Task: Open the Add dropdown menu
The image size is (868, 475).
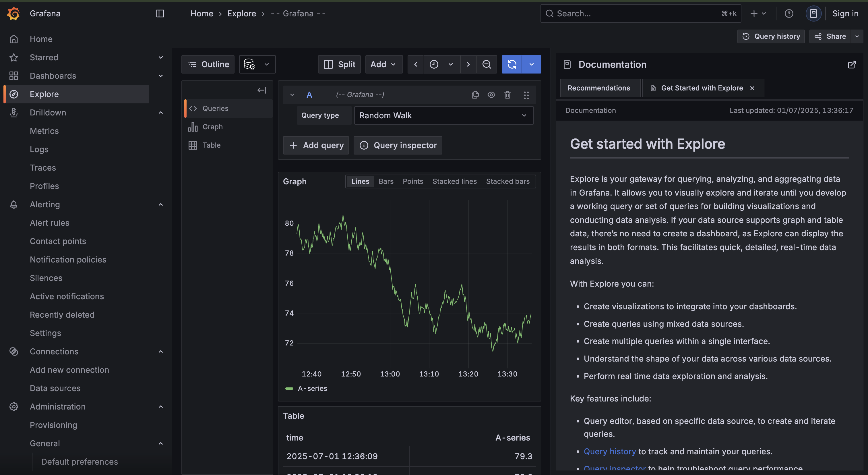Action: (384, 64)
